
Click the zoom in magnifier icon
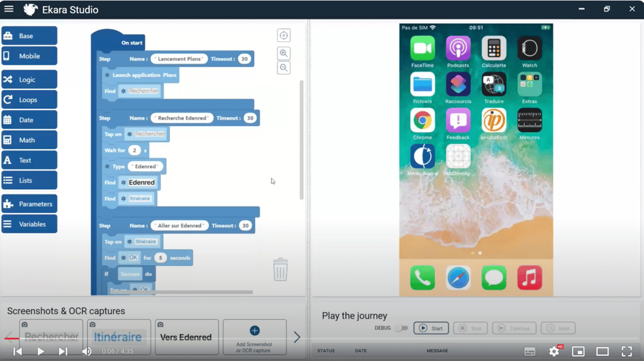click(x=283, y=53)
